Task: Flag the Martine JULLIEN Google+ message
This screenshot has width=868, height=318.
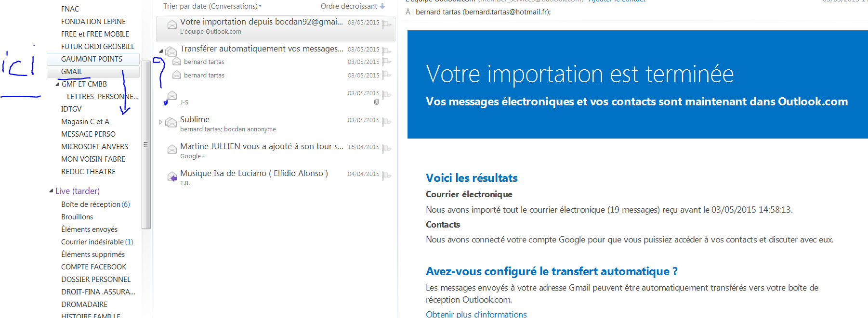Action: 386,149
